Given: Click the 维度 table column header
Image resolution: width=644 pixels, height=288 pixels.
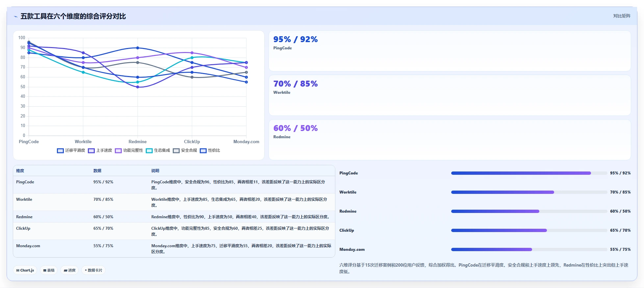Looking at the screenshot, I should [x=20, y=171].
